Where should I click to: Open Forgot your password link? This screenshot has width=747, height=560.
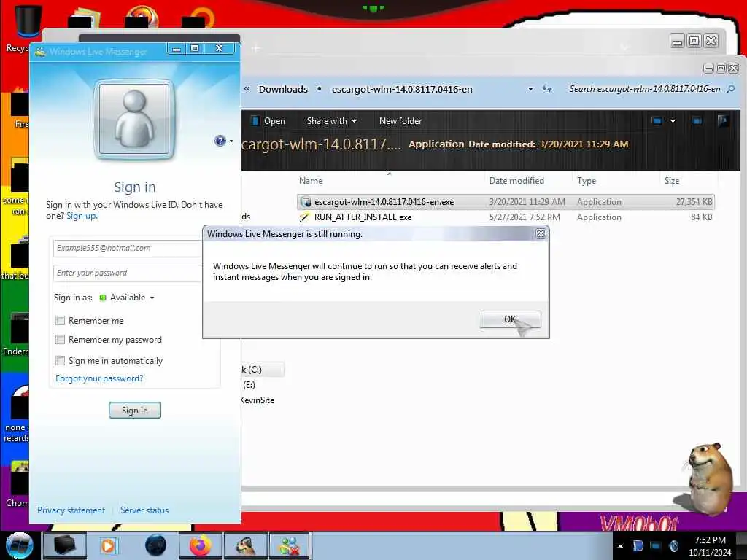click(x=99, y=378)
